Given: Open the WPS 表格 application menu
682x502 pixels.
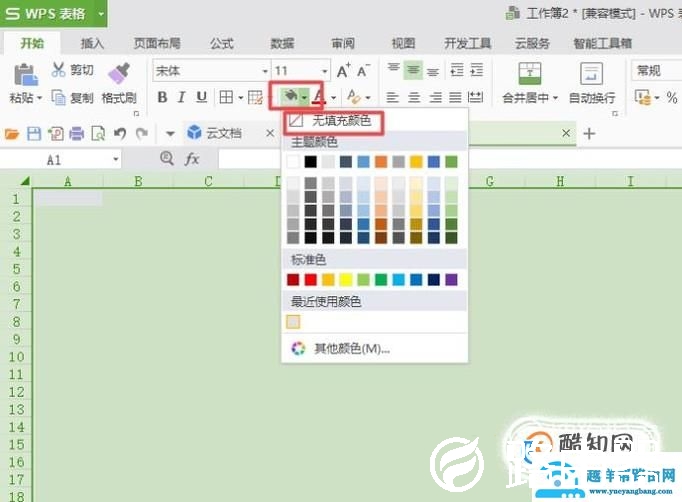Looking at the screenshot, I should [53, 13].
